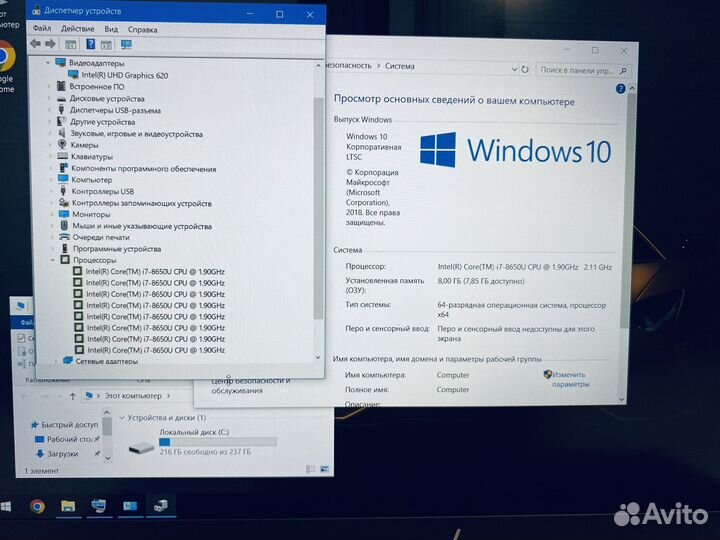
Task: Click the Дисковые устройства drive icon
Action: click(x=62, y=99)
